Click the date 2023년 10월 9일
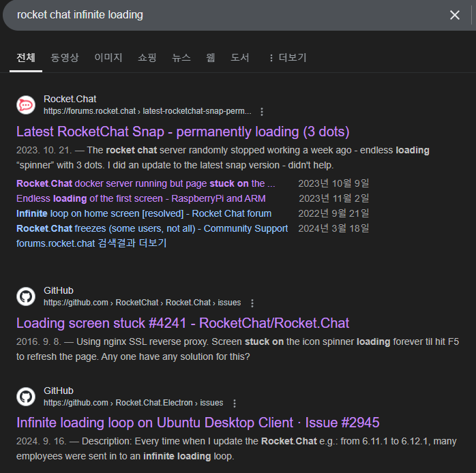 point(333,183)
